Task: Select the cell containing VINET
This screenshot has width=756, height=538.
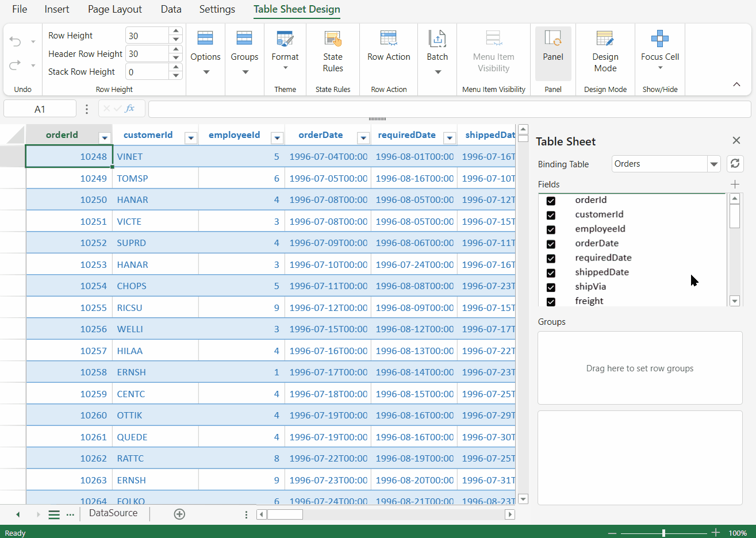Action: [155, 156]
